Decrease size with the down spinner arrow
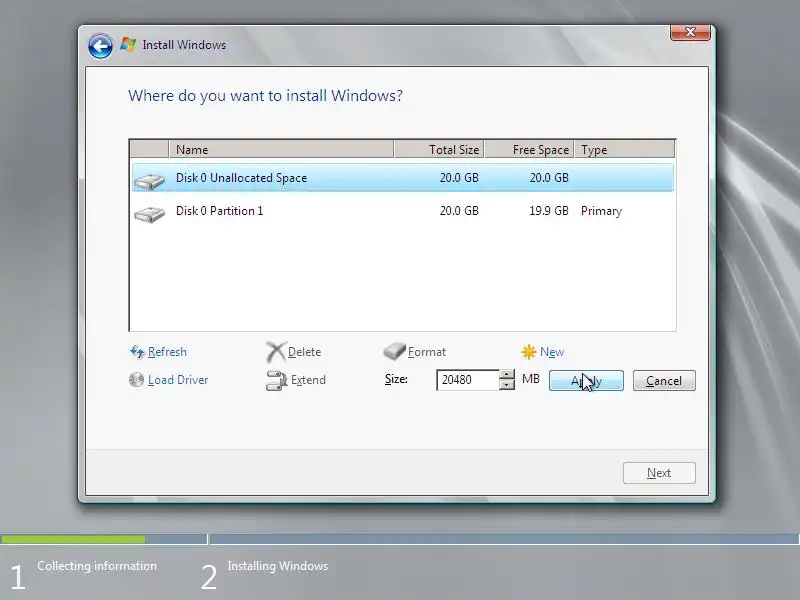800x600 pixels. 507,385
